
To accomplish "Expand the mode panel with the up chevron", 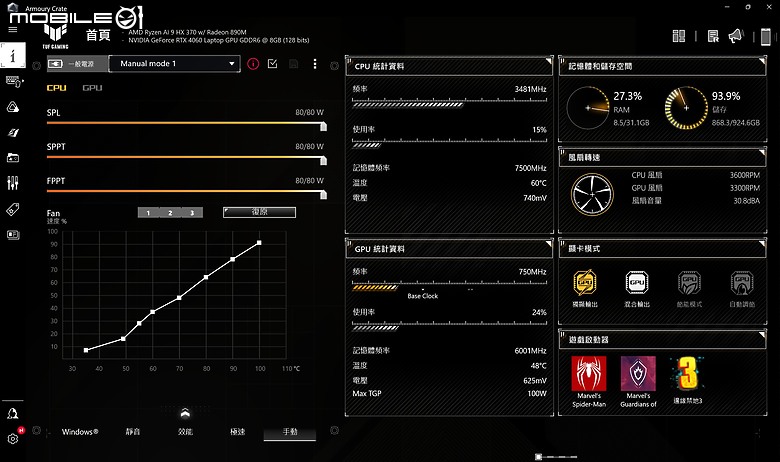I will point(185,413).
